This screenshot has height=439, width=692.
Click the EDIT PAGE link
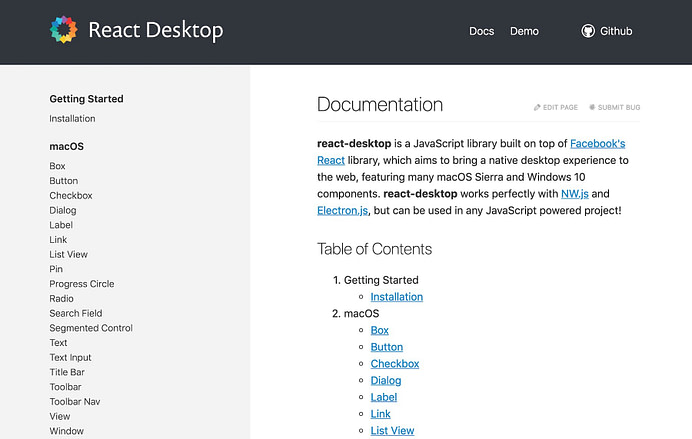556,107
